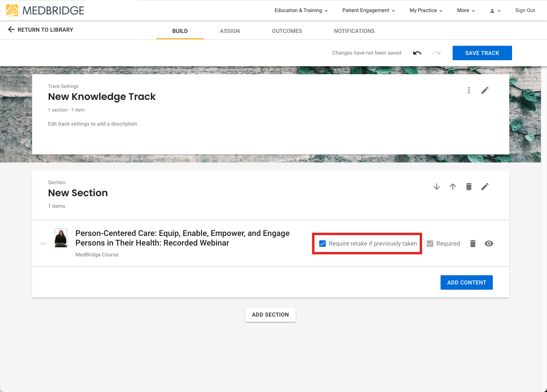This screenshot has height=392, width=547.
Task: Open the Person-Centered Care course title
Action: [182, 238]
